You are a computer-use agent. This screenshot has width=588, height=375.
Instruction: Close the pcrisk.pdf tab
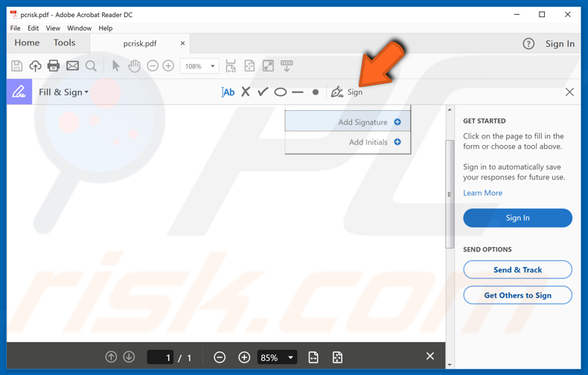(182, 43)
